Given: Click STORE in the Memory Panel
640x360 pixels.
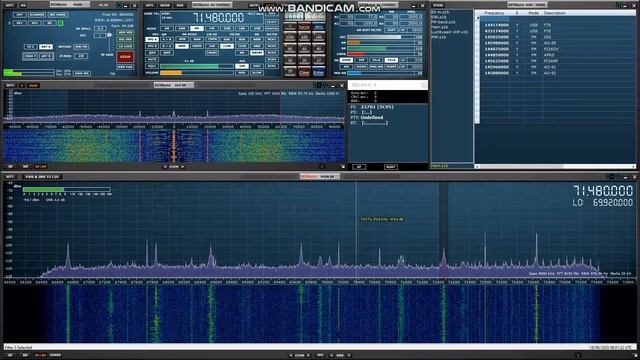Looking at the screenshot, I should tap(438, 5).
